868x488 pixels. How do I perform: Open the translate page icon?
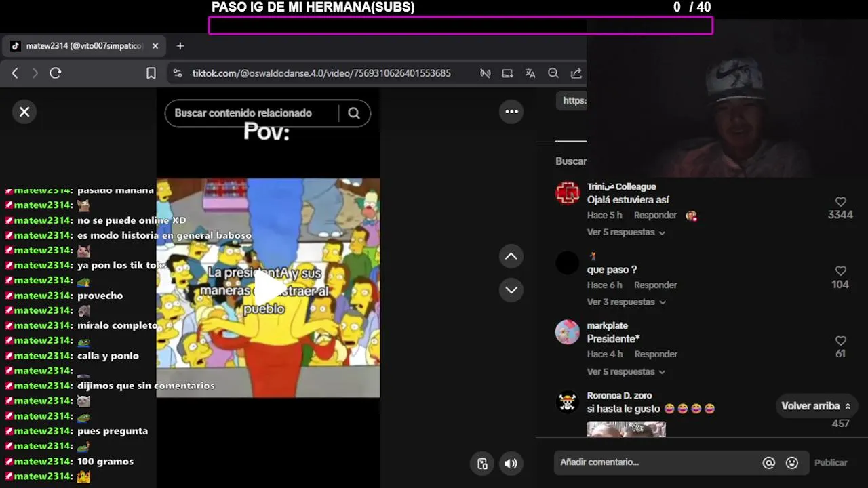[x=530, y=73]
